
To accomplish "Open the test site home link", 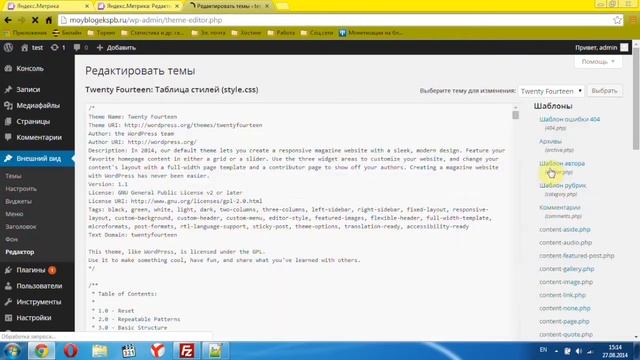I will pos(32,48).
